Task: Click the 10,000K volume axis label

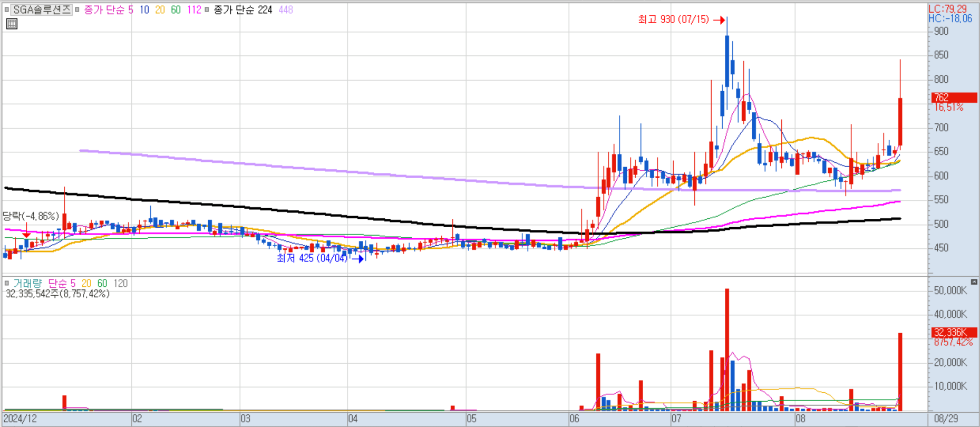Action: click(950, 386)
